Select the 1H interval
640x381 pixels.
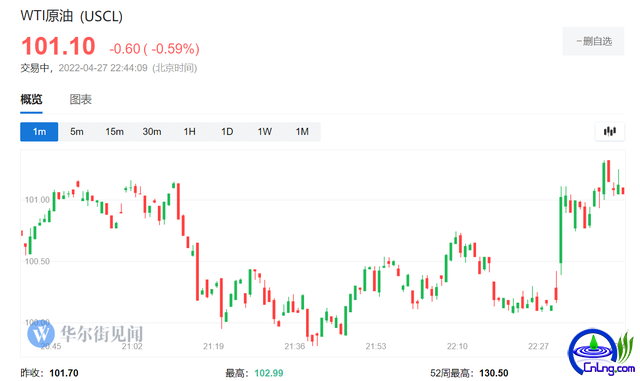pos(189,131)
